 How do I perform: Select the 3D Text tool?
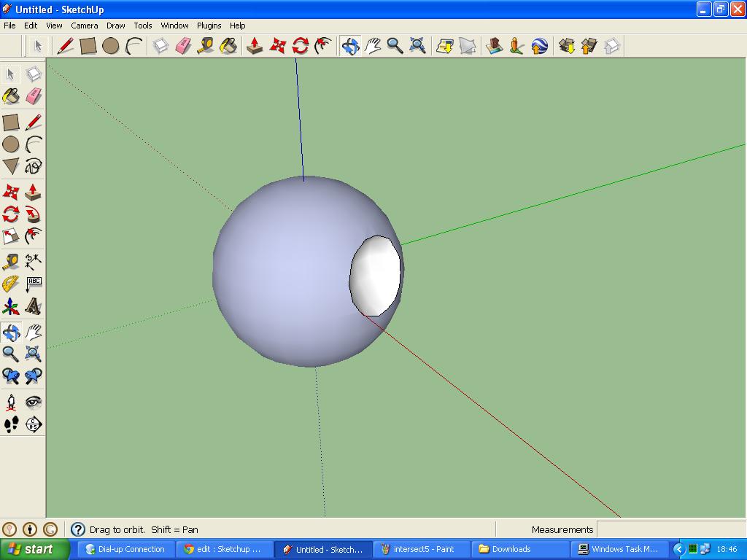pyautogui.click(x=33, y=306)
